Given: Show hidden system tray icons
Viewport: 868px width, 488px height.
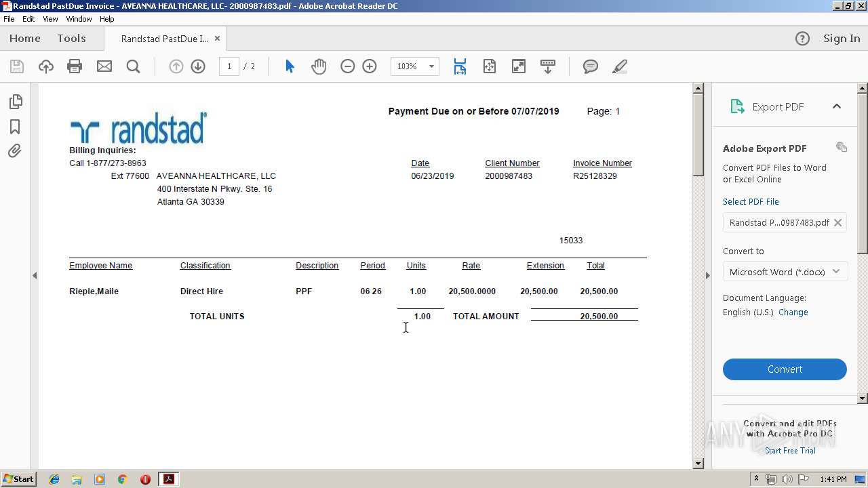Looking at the screenshot, I should pos(756,479).
